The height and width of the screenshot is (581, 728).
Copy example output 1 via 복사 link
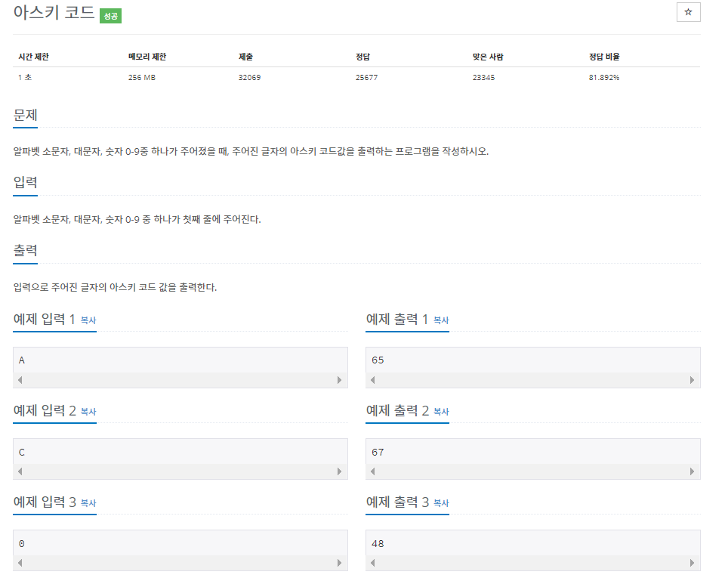(x=441, y=320)
